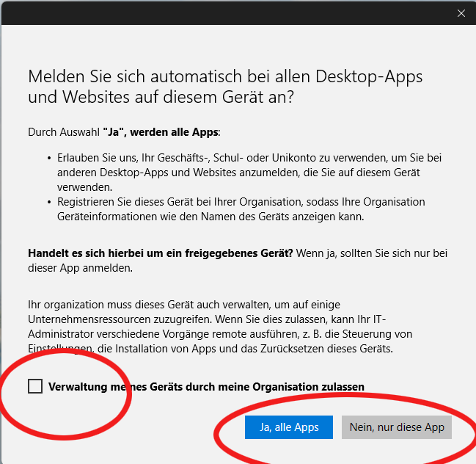
Task: Click the empty title bar of the dialog
Action: 220,13
